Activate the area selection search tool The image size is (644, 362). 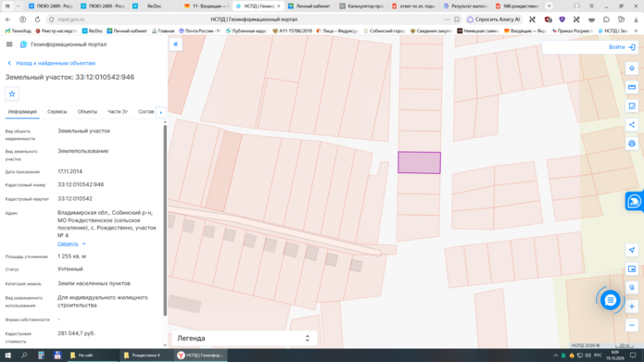tap(632, 106)
